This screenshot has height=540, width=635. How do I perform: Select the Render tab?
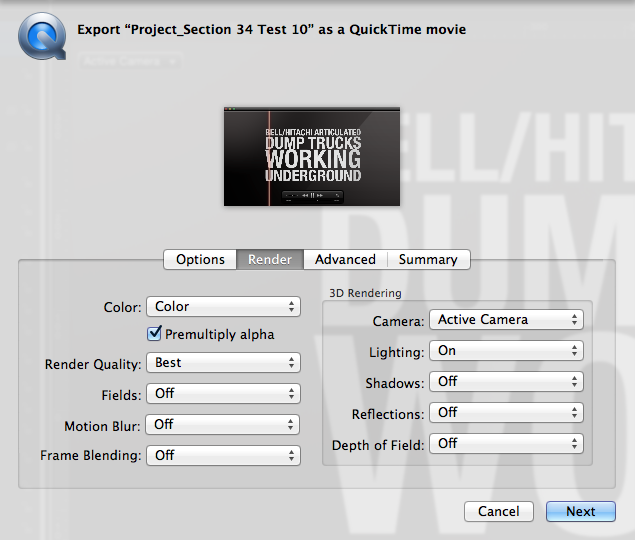pos(270,259)
